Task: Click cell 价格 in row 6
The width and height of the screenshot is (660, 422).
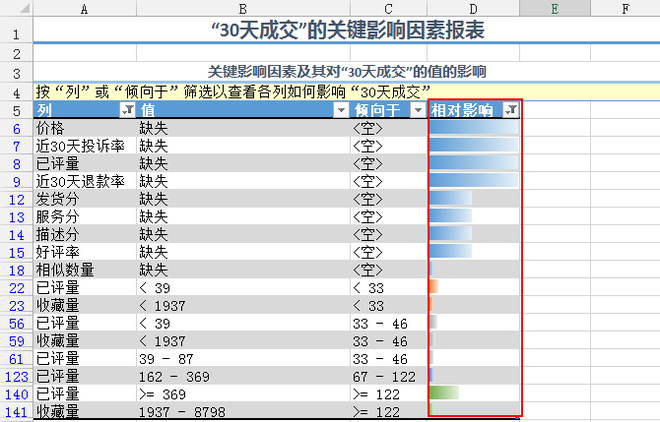Action: (85, 128)
